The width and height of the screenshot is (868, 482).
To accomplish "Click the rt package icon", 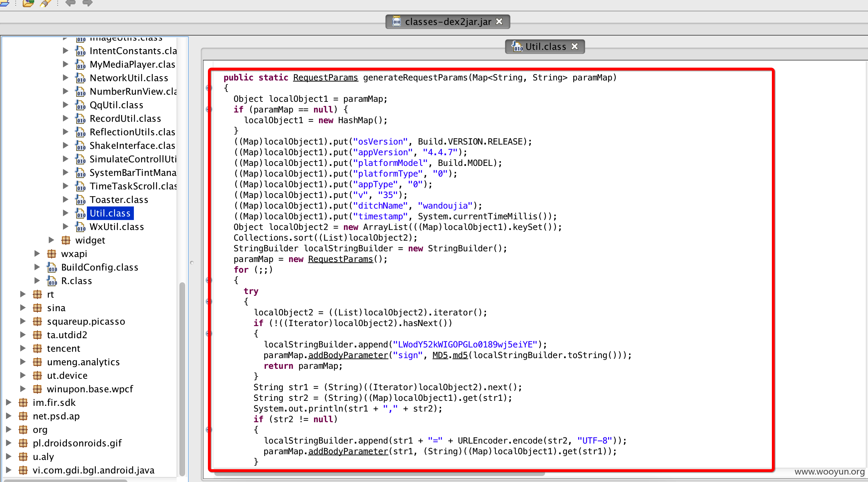I will pos(37,294).
